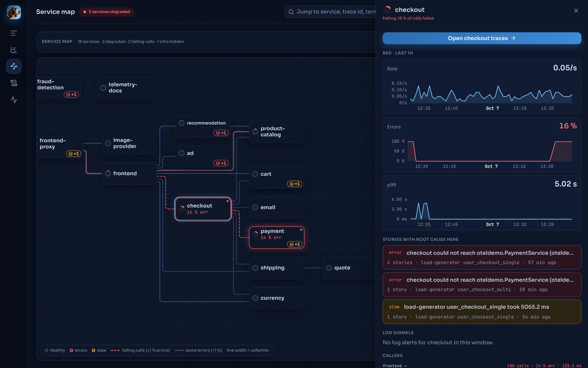The width and height of the screenshot is (588, 368).
Task: Click the errors legend marker
Action: coord(71,350)
